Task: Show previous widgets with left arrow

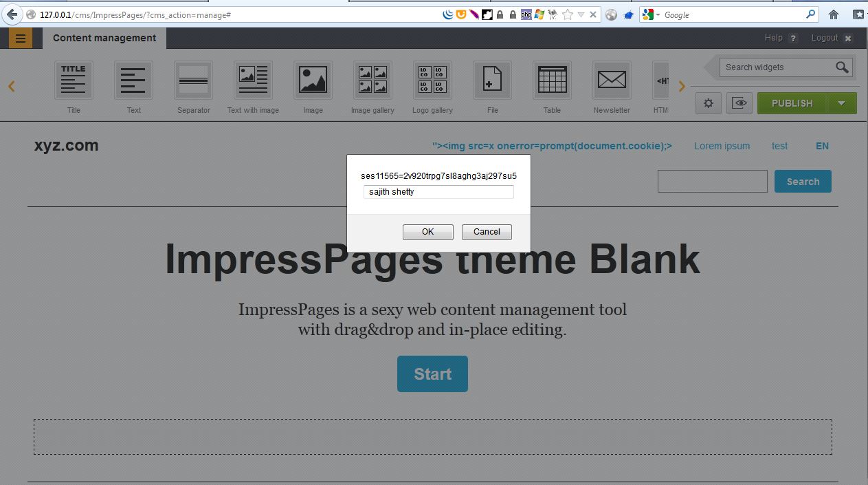Action: click(12, 86)
